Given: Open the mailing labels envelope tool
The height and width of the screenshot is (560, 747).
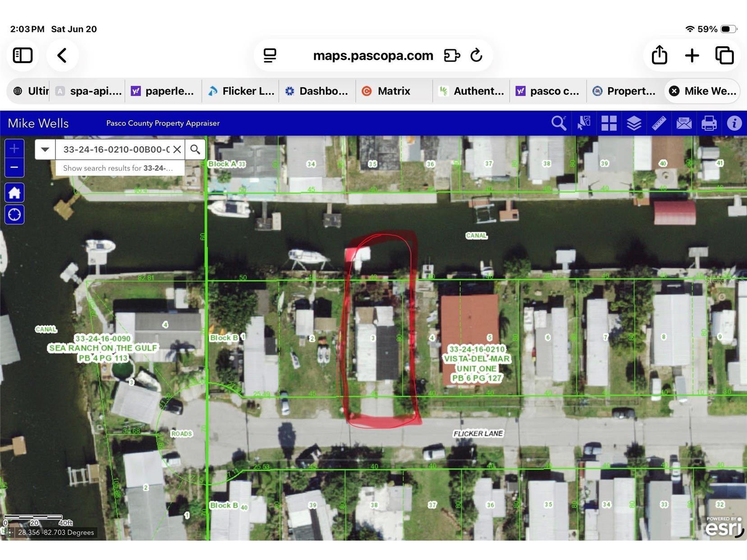Looking at the screenshot, I should pyautogui.click(x=684, y=123).
